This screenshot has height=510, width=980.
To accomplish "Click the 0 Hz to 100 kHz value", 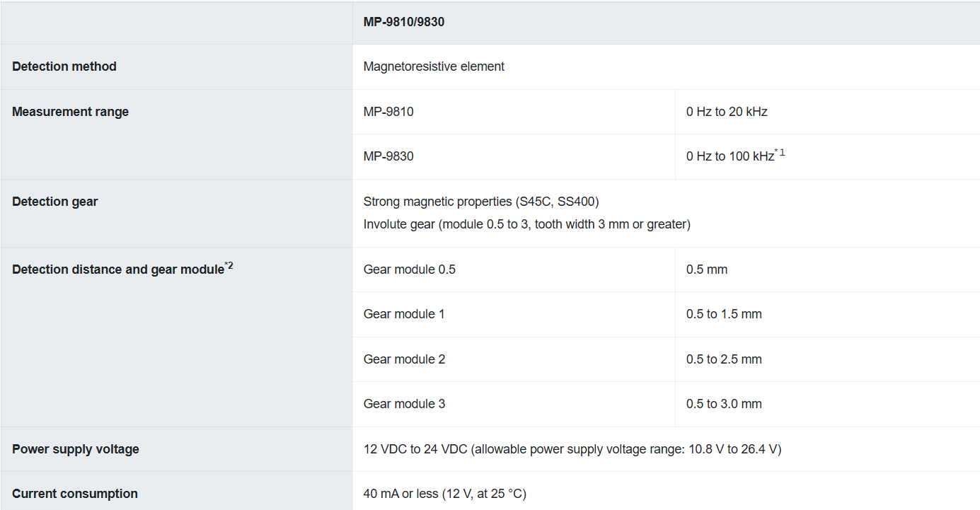I will pos(730,157).
